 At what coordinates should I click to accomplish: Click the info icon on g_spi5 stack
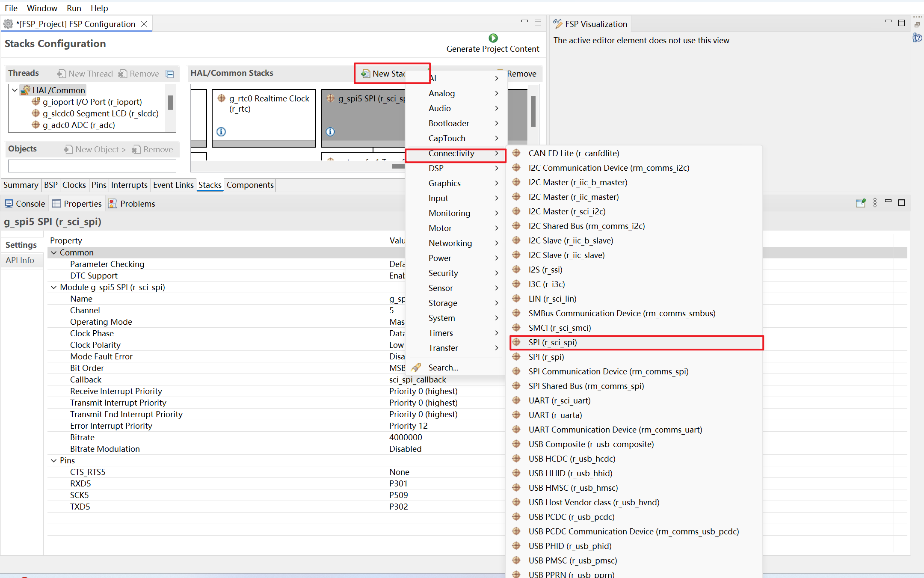click(x=330, y=132)
